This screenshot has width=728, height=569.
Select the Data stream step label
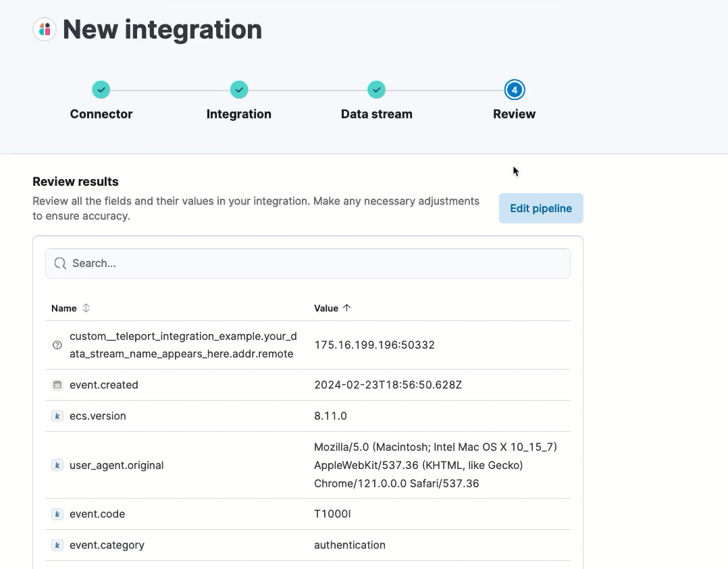376,114
